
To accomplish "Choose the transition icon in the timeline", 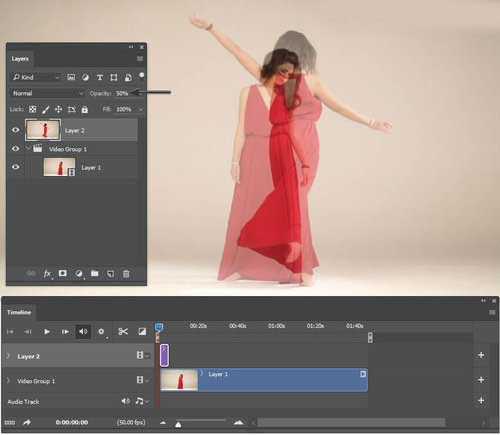I will [142, 332].
